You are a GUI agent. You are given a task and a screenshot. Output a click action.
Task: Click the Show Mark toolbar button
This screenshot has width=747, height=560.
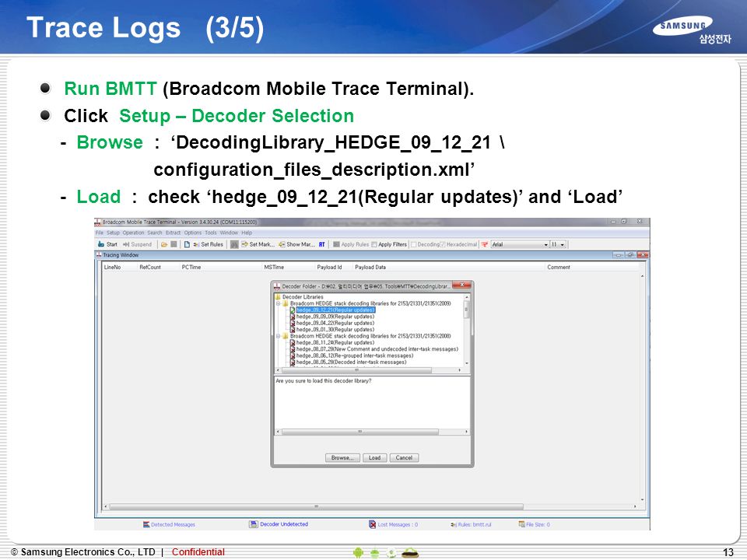click(x=296, y=244)
